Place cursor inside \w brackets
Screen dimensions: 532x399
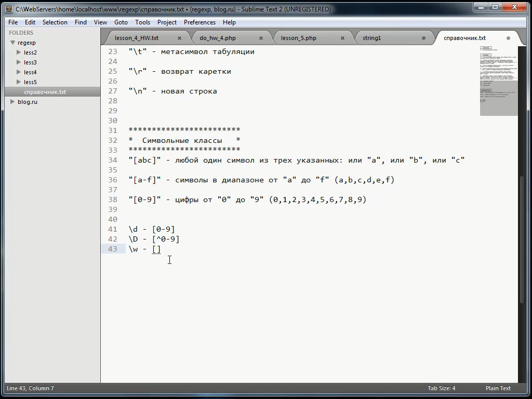(156, 249)
